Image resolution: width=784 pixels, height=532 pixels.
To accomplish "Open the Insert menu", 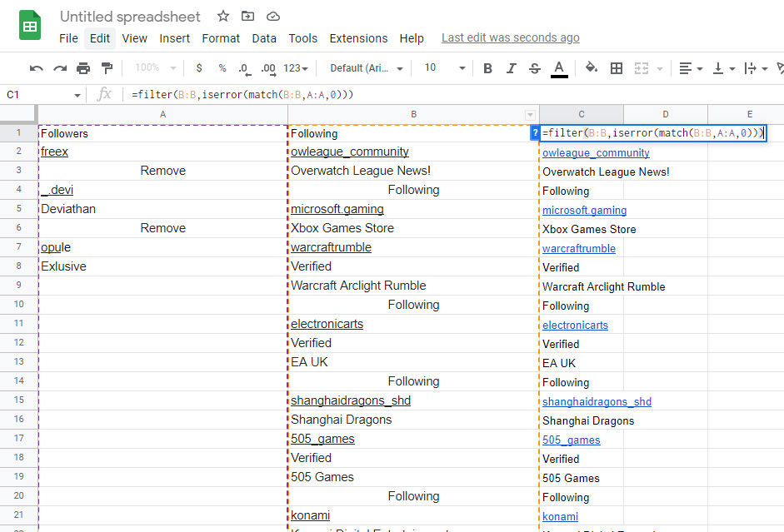I will [174, 38].
